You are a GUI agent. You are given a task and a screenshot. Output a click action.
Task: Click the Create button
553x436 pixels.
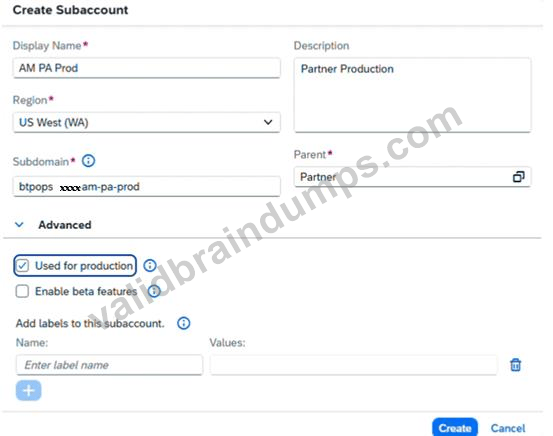coord(455,428)
